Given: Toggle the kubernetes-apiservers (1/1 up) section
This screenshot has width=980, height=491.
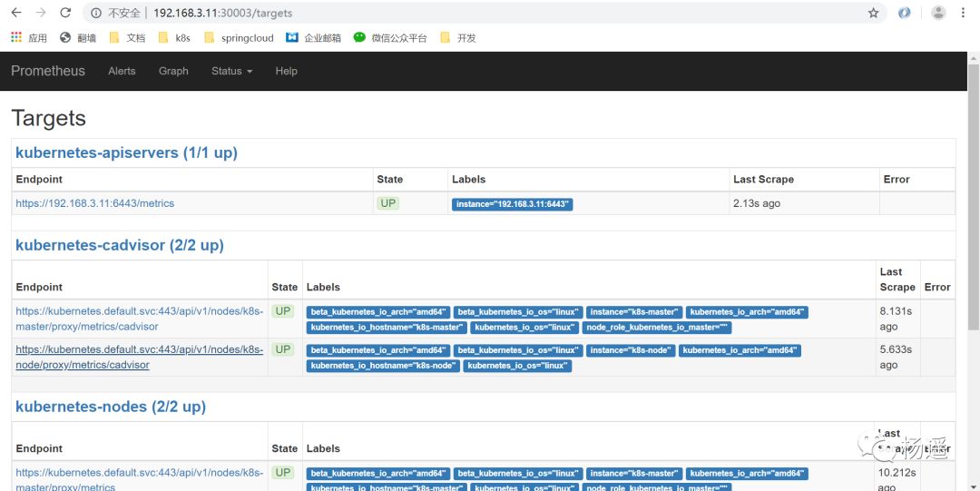Looking at the screenshot, I should [x=126, y=152].
